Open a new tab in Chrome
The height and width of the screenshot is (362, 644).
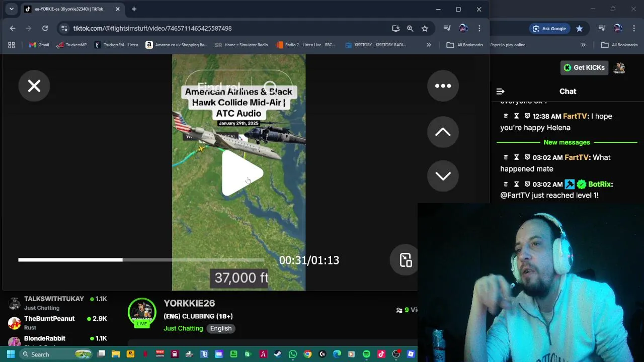coord(134,9)
